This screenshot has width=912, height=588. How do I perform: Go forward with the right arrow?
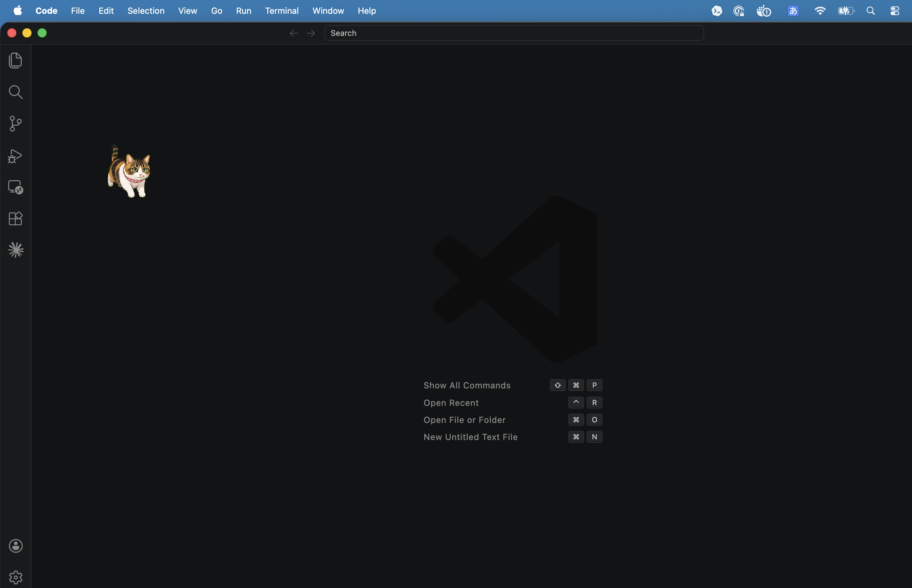[311, 33]
